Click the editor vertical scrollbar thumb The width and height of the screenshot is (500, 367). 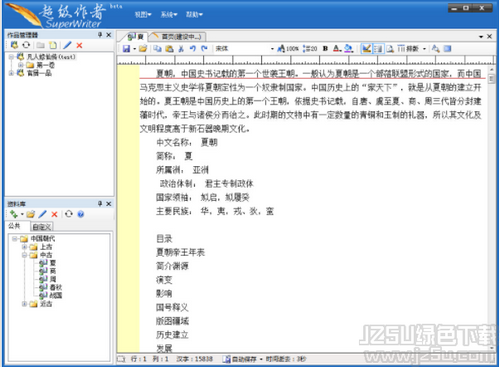tap(491, 79)
